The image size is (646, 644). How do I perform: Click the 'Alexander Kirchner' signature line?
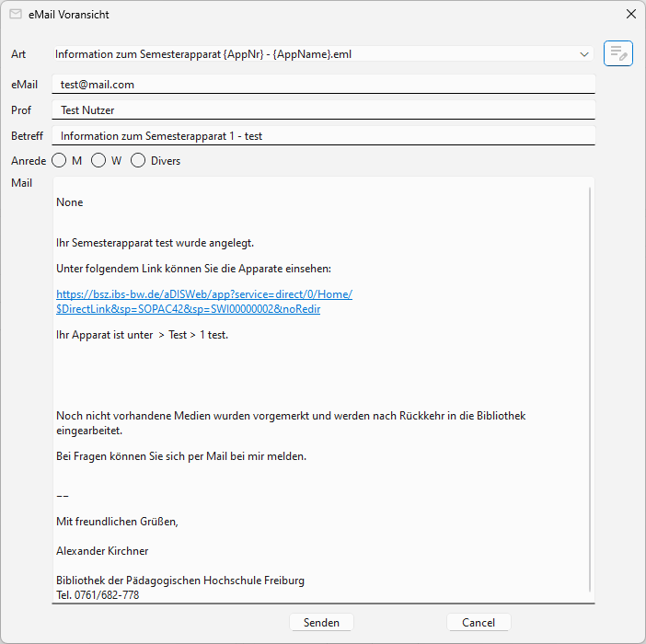(x=102, y=551)
